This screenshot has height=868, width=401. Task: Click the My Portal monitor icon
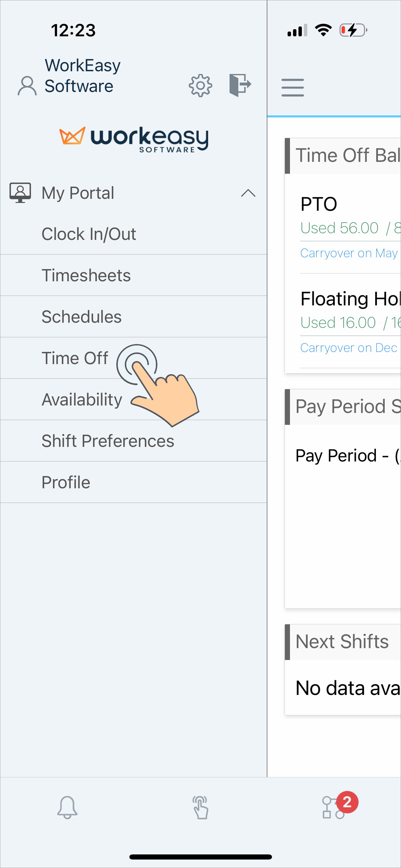(20, 193)
